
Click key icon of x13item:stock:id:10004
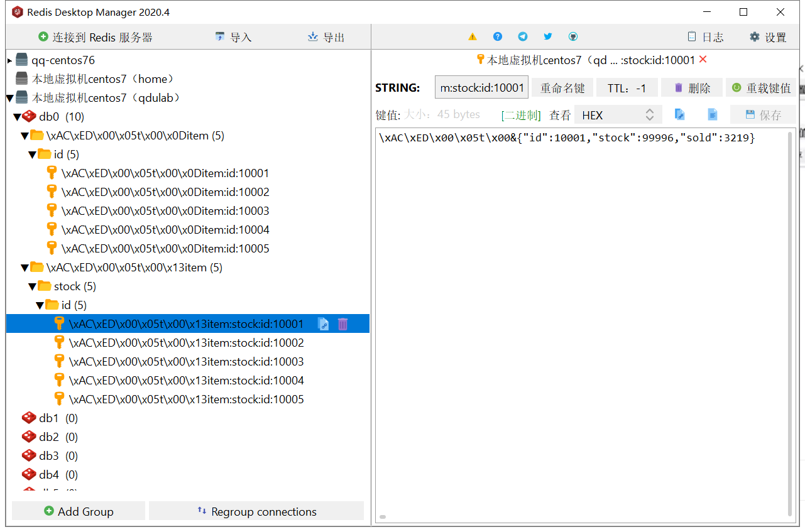click(59, 380)
